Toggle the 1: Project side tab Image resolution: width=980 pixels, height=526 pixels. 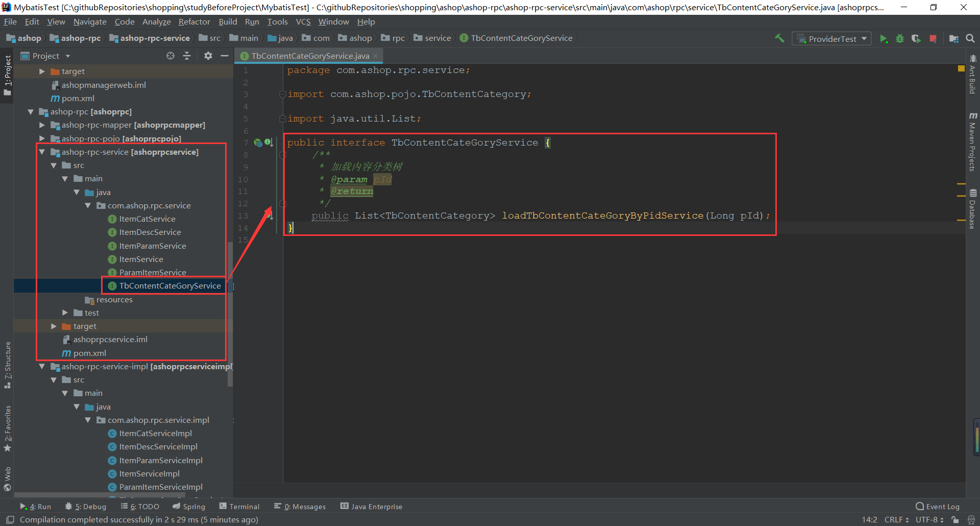click(x=7, y=75)
